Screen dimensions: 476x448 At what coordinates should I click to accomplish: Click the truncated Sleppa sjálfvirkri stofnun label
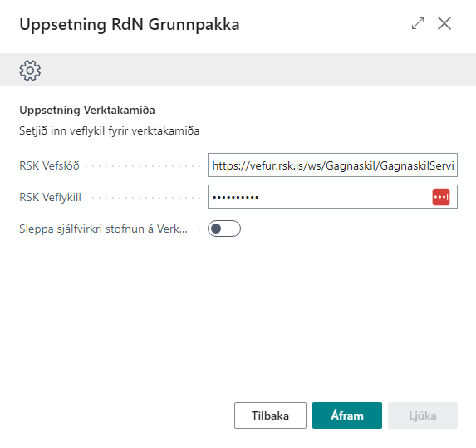pos(103,229)
